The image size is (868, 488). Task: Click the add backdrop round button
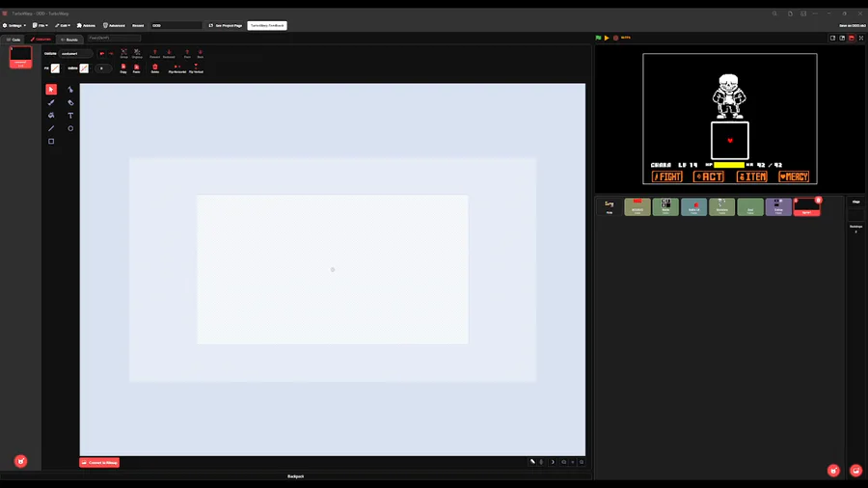click(855, 471)
